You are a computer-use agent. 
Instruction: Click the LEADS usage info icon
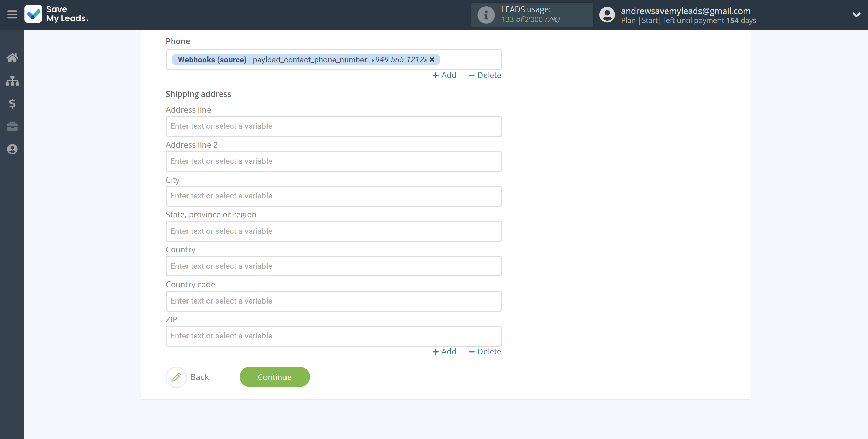(x=486, y=15)
